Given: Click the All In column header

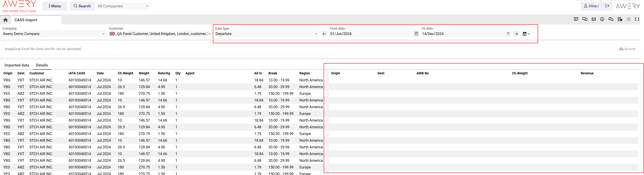Looking at the screenshot, I should coord(258,73).
